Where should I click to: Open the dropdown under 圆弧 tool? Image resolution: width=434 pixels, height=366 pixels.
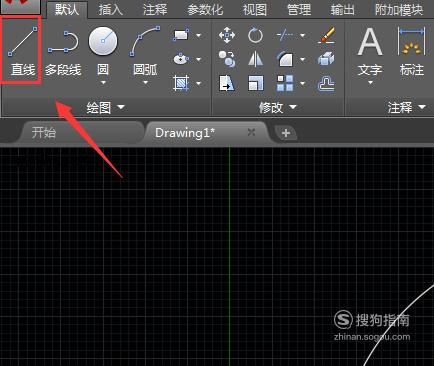(145, 82)
